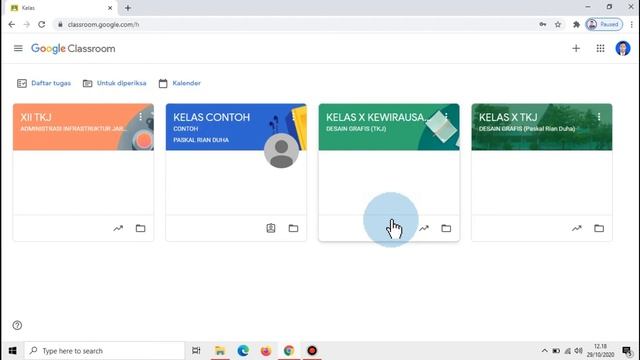Click the Google Classroom logo
The image size is (640, 360).
(73, 49)
